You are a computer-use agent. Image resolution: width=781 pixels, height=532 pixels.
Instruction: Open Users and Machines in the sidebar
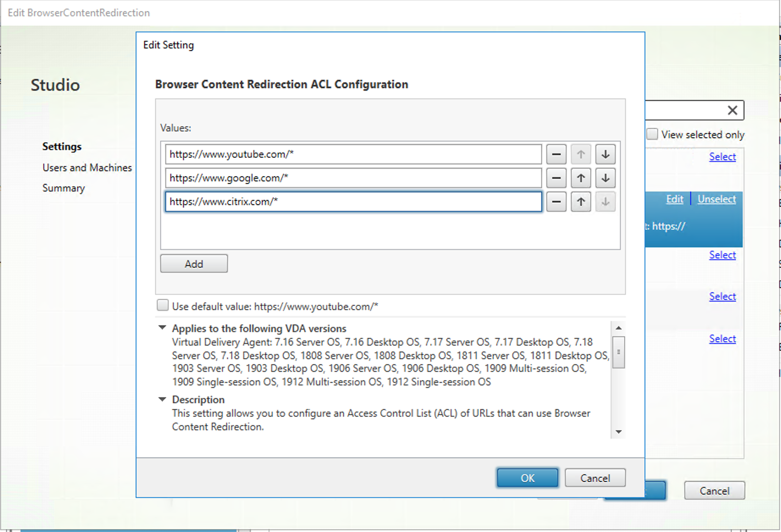click(87, 167)
